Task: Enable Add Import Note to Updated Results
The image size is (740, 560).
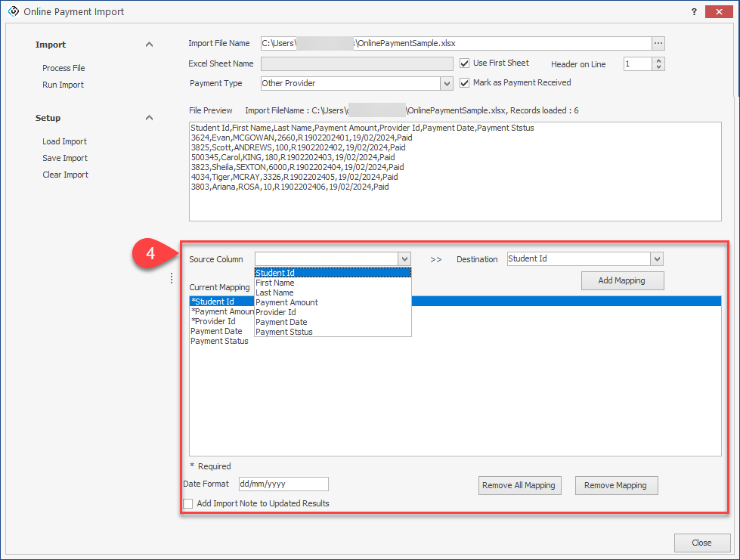Action: click(188, 503)
